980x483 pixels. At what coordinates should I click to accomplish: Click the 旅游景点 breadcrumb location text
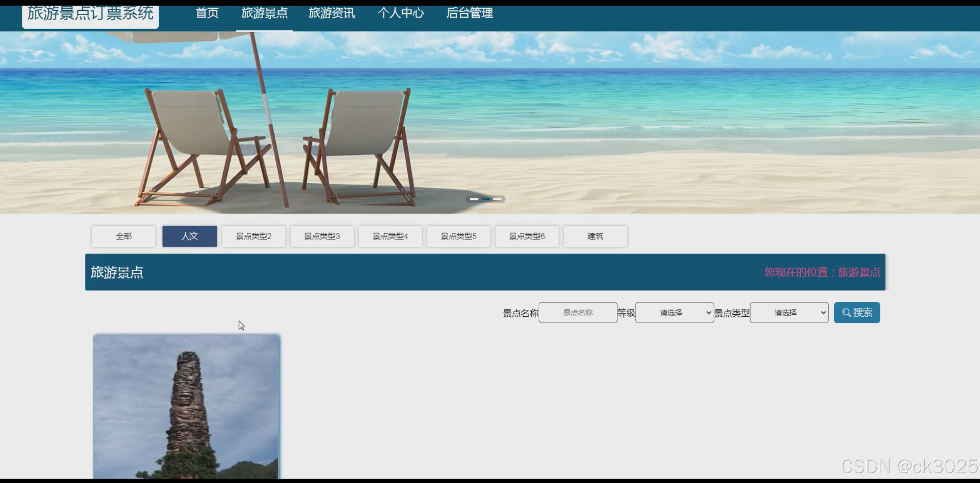[x=859, y=273]
